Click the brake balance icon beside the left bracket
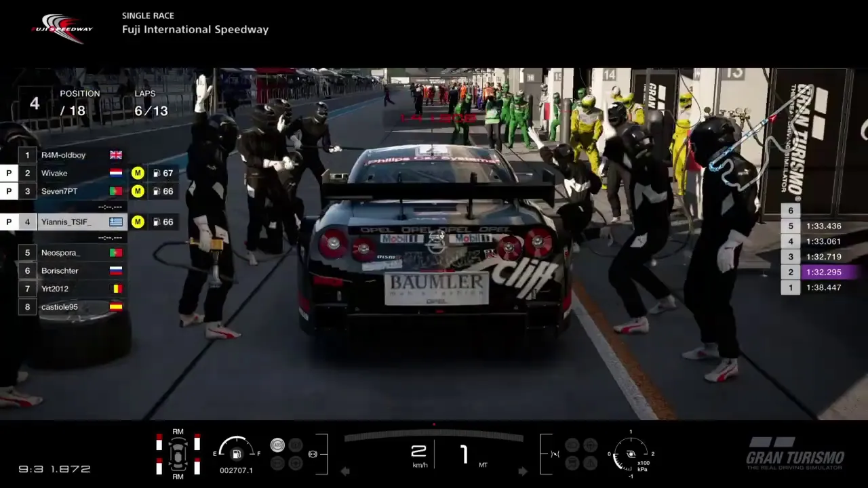 point(313,454)
